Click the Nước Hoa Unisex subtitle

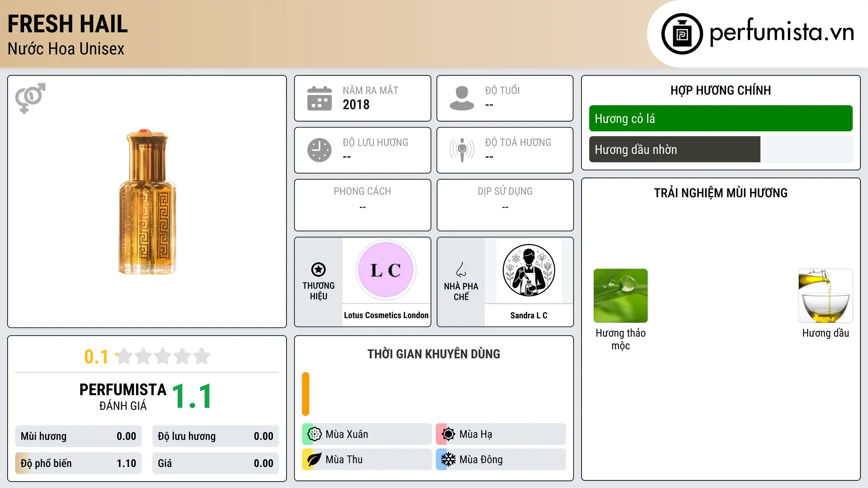[x=66, y=49]
